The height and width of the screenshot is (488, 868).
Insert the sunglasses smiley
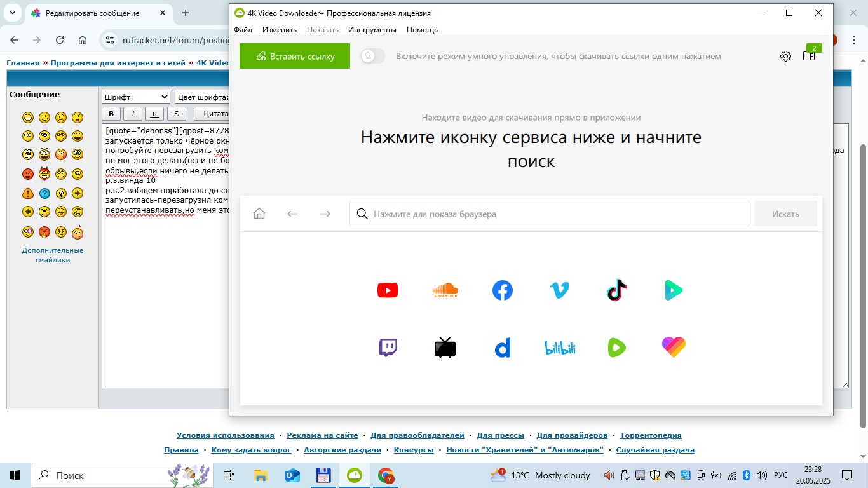tap(61, 135)
